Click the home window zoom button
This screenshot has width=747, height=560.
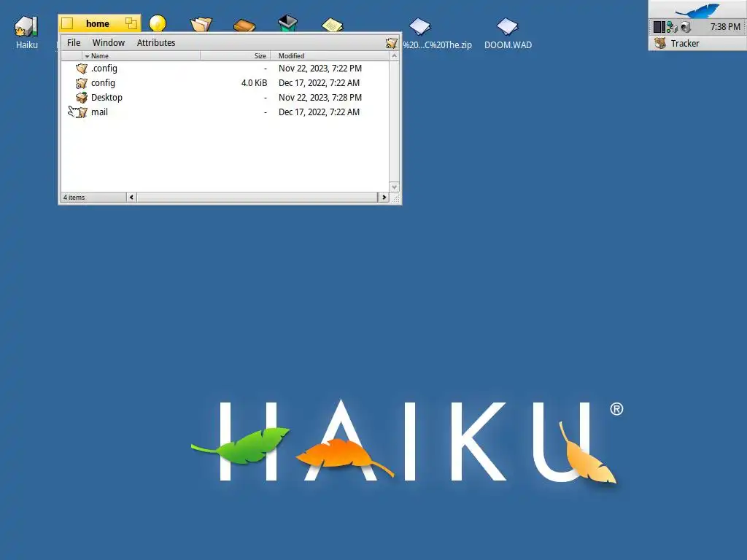tap(131, 23)
